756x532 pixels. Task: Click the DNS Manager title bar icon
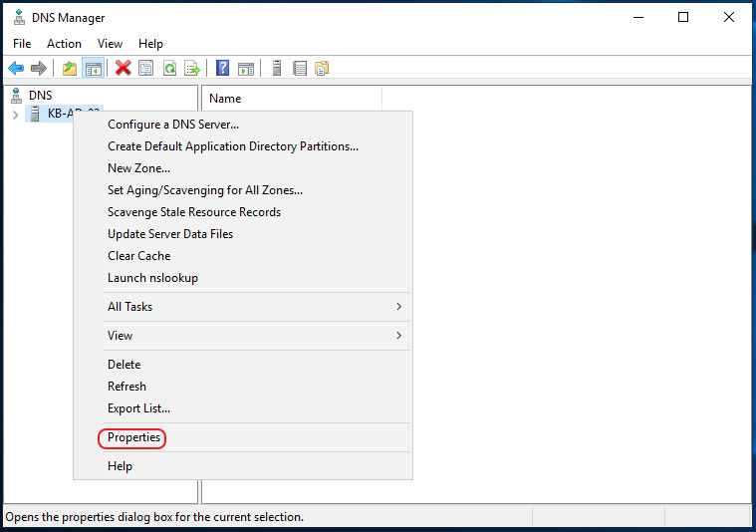[19, 17]
